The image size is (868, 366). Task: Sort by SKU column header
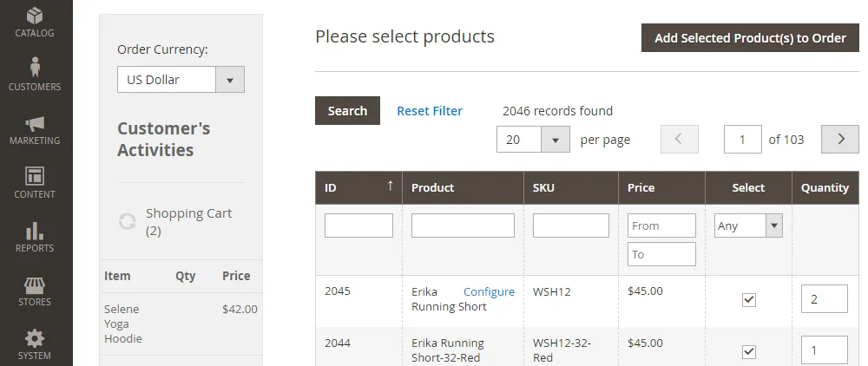click(571, 188)
